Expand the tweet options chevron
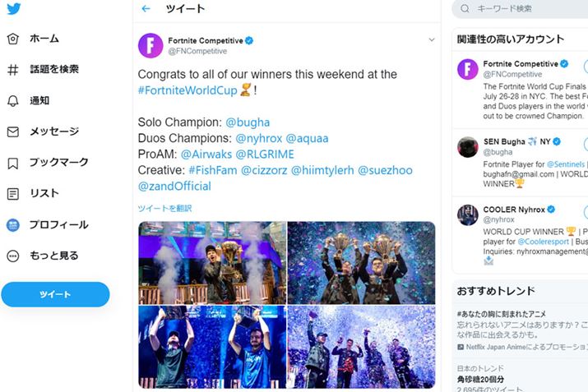 click(x=432, y=39)
